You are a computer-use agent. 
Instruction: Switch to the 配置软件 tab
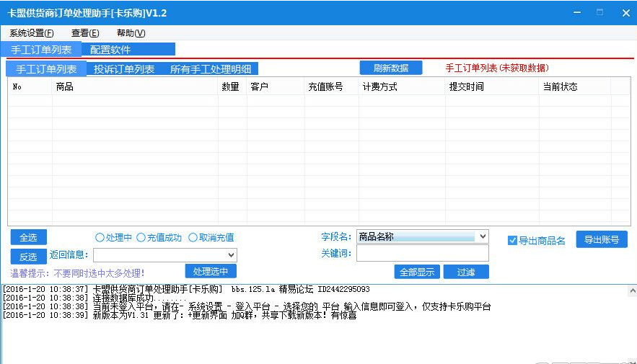click(x=110, y=50)
